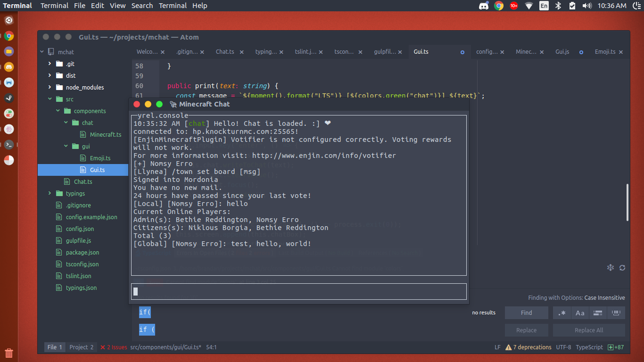
Task: Toggle the regex .* find option
Action: click(562, 313)
